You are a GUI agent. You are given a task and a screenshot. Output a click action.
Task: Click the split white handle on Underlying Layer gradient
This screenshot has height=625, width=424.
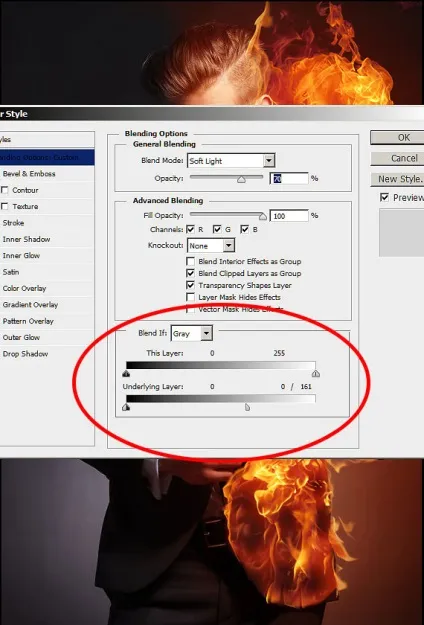pos(247,407)
